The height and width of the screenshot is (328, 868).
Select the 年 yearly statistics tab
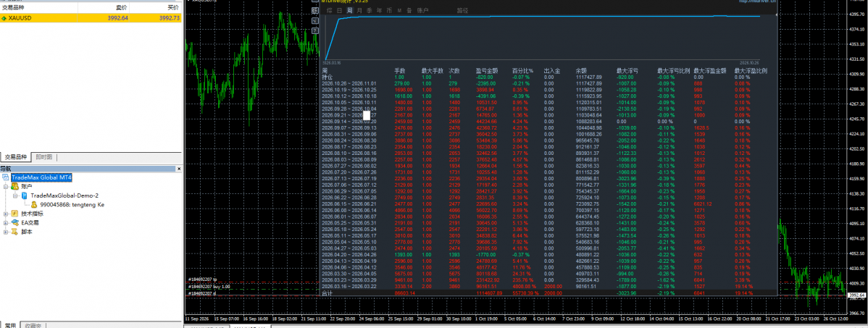coord(379,11)
